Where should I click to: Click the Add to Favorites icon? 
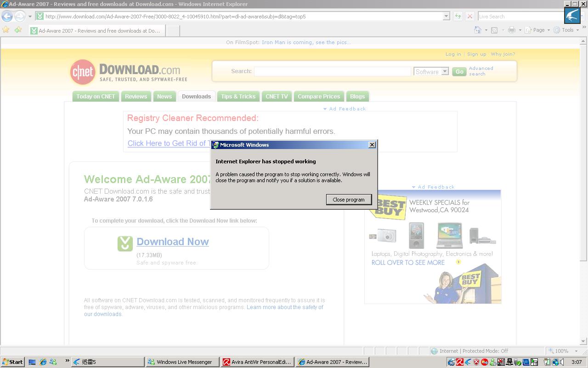pos(18,30)
